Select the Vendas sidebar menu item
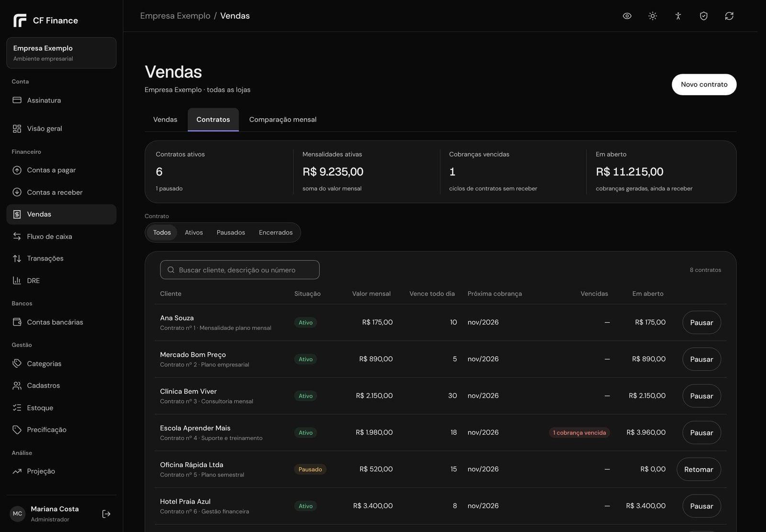This screenshot has height=532, width=766. click(x=61, y=214)
